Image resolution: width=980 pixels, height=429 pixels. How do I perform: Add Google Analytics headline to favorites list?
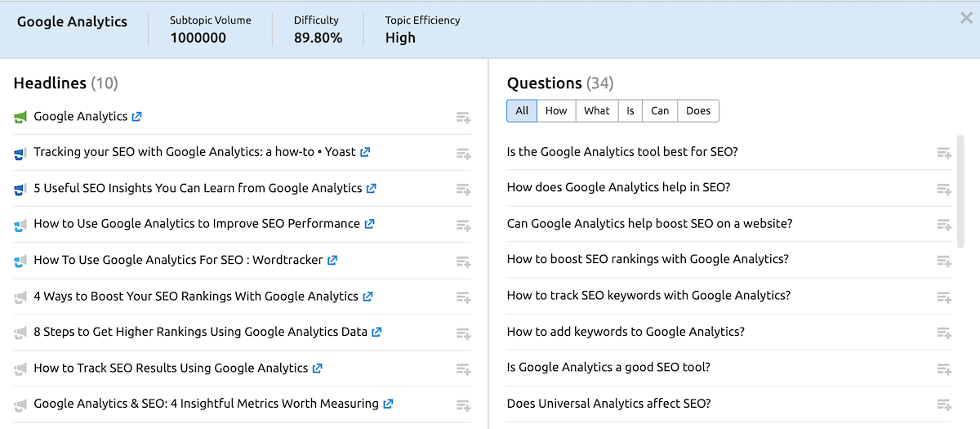click(463, 118)
